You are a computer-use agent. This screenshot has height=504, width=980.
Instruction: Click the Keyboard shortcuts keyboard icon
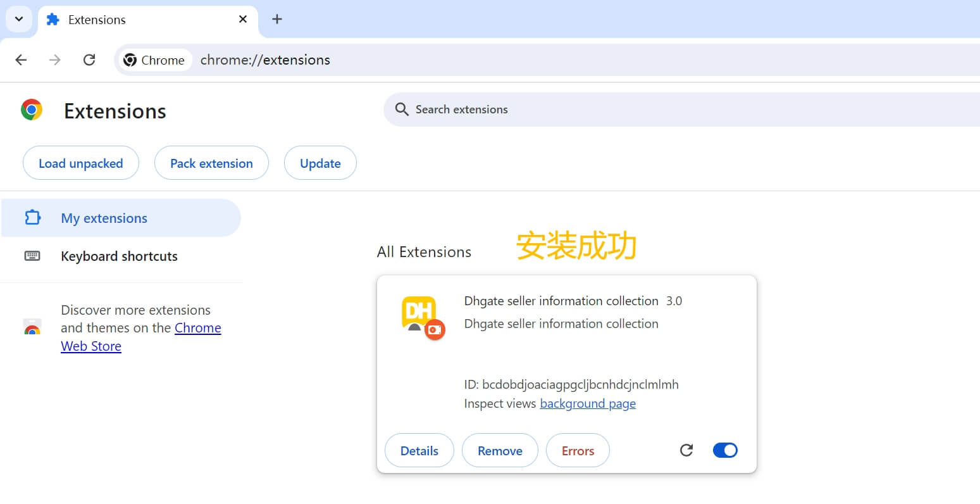(x=32, y=256)
